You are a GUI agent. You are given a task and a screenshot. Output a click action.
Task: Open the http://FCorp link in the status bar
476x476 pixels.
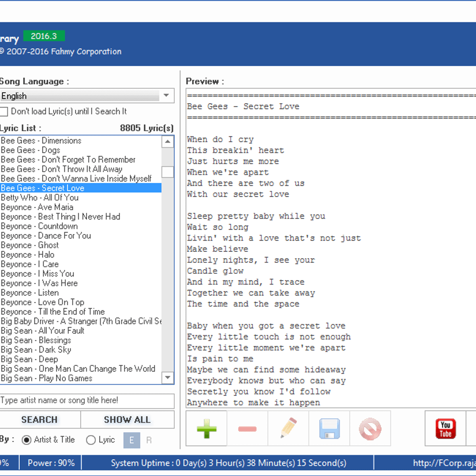pyautogui.click(x=444, y=463)
